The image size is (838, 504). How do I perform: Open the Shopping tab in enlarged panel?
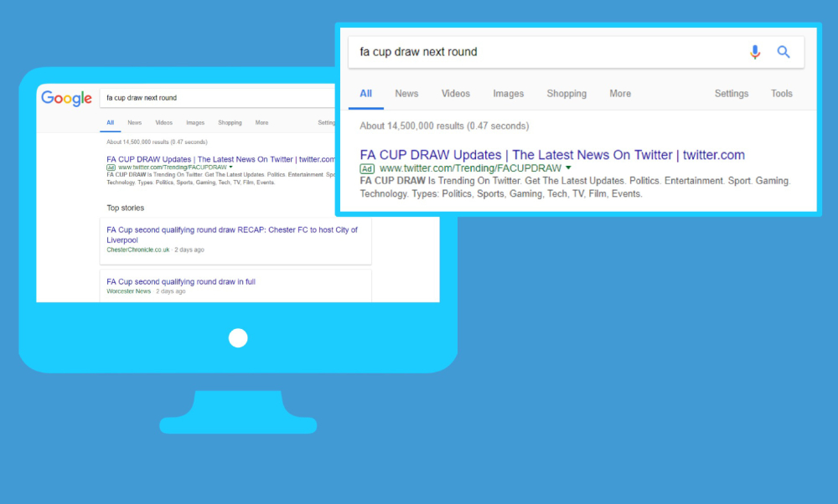point(566,94)
